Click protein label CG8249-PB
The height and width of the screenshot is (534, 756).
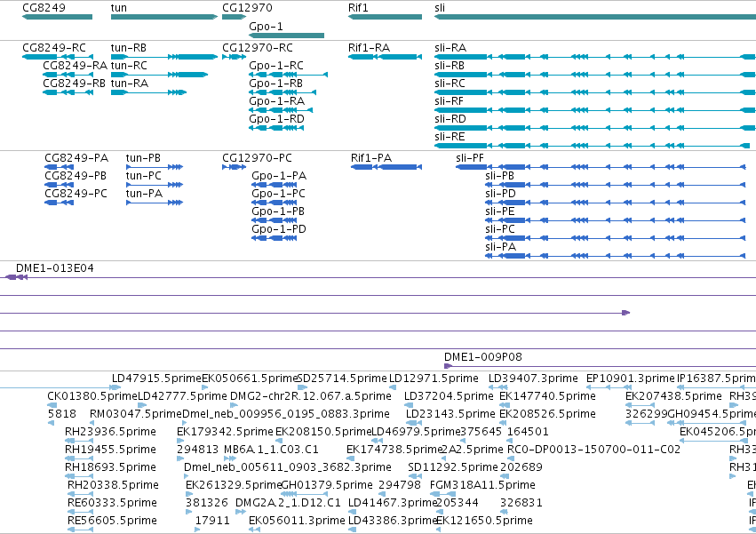tap(76, 176)
